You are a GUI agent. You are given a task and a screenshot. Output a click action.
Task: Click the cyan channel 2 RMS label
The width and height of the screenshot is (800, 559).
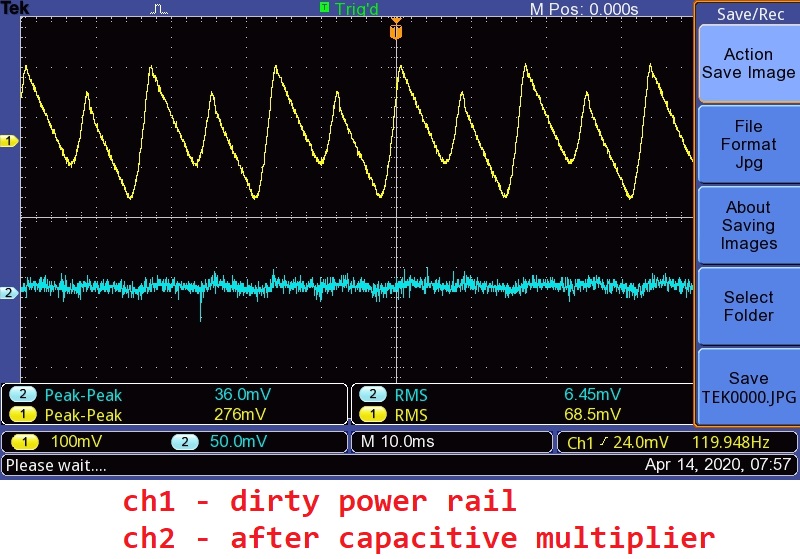[411, 395]
